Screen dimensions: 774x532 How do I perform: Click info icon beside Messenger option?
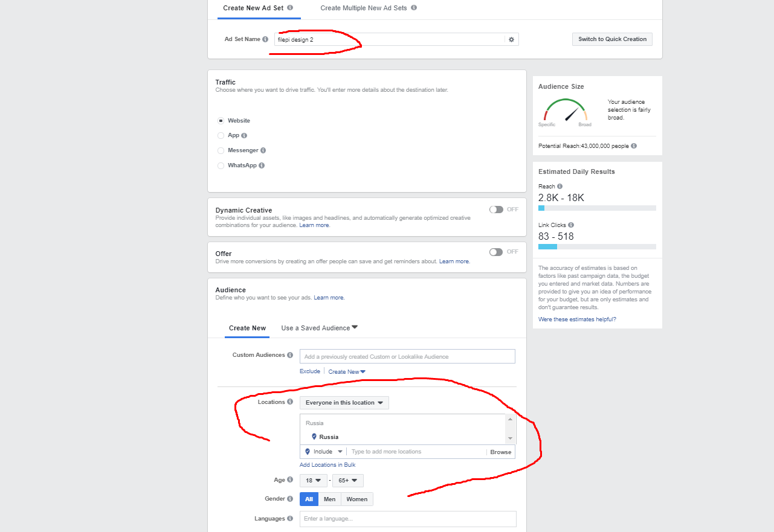tap(263, 150)
